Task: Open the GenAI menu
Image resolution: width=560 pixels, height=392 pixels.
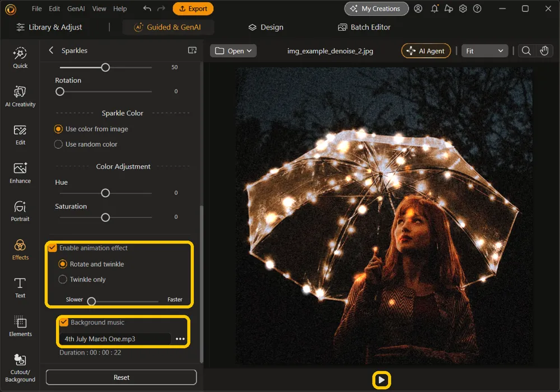Action: coord(76,8)
